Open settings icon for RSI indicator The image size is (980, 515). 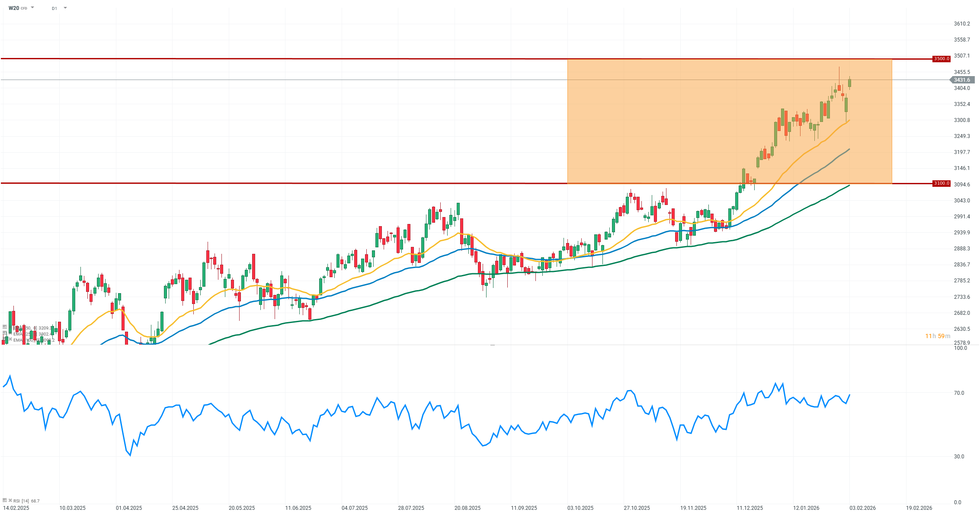click(x=5, y=500)
